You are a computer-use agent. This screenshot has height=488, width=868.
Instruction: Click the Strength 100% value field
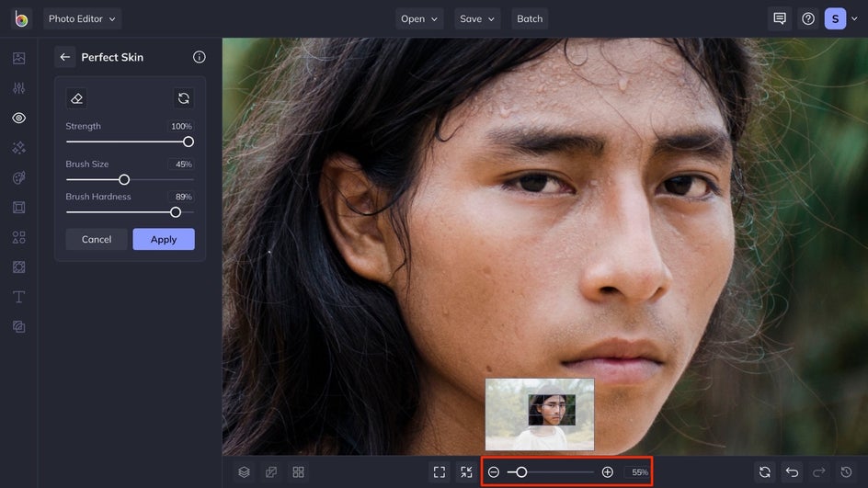181,126
